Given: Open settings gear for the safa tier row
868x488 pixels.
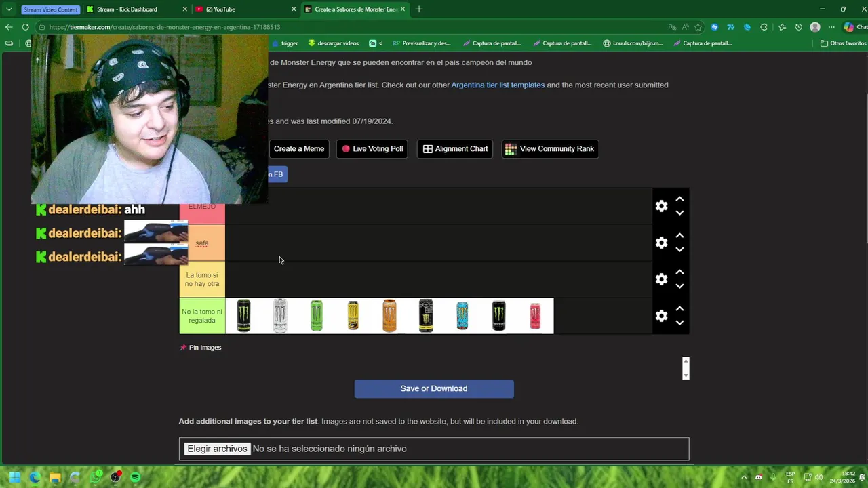Looking at the screenshot, I should click(661, 243).
